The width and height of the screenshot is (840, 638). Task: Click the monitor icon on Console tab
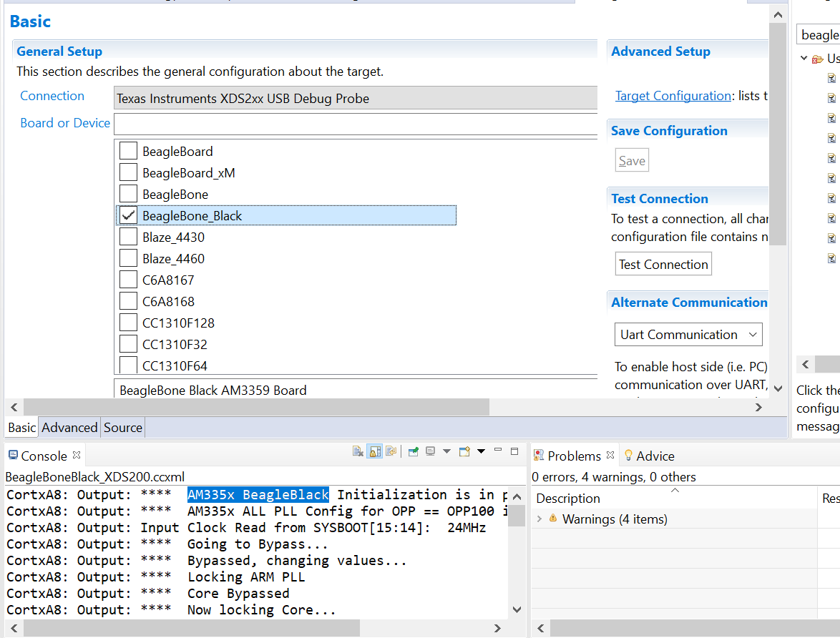click(14, 456)
